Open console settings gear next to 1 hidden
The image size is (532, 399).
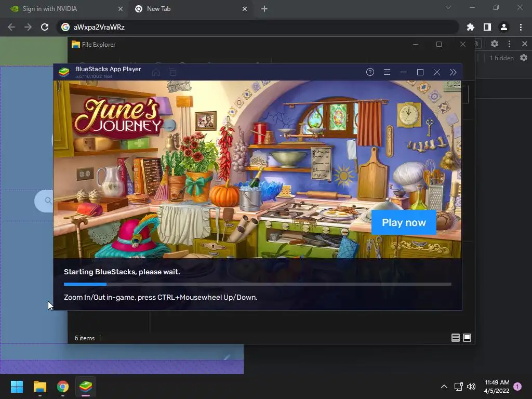pyautogui.click(x=524, y=58)
